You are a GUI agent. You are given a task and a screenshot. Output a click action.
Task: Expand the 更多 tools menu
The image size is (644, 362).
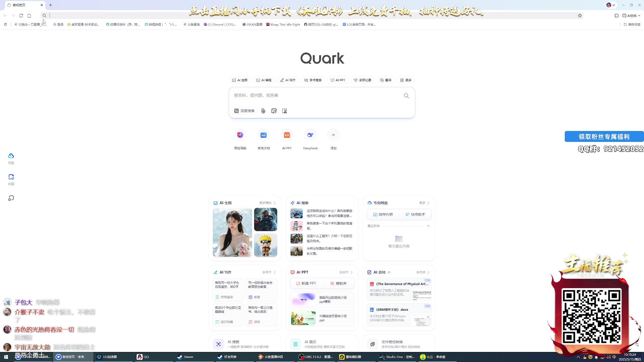(406, 80)
